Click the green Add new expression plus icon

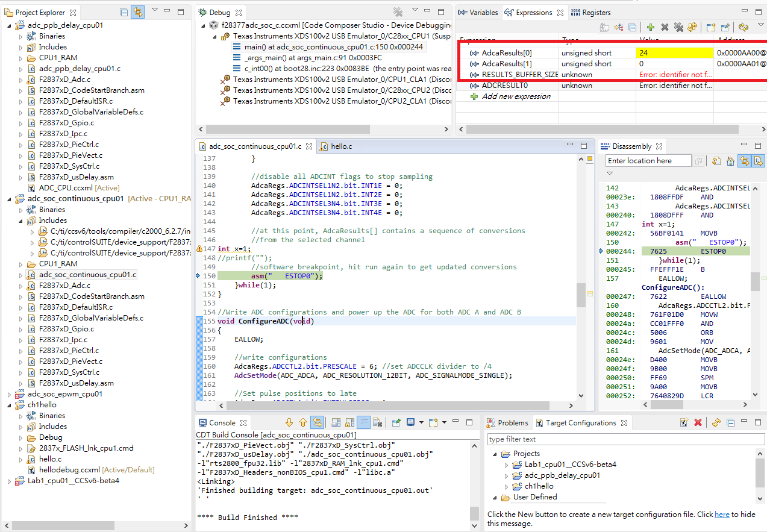point(651,27)
